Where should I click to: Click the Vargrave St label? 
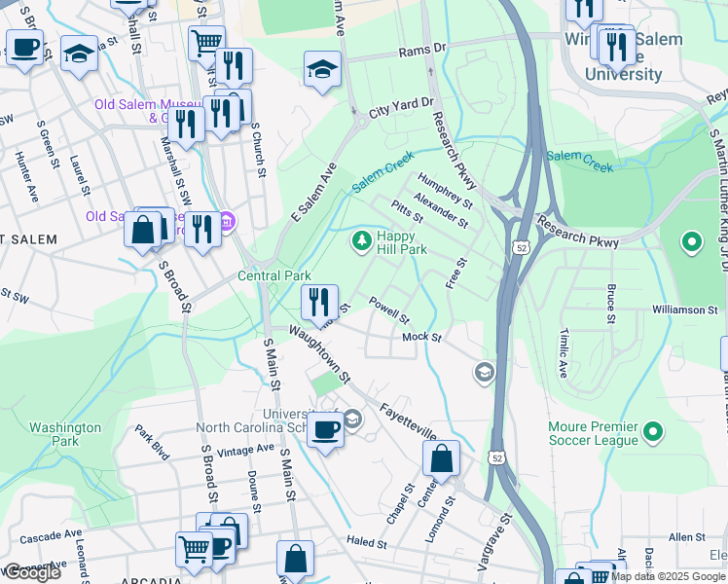click(494, 542)
